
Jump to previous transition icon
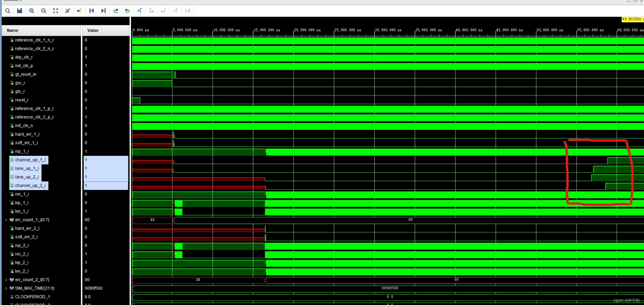pos(116,11)
